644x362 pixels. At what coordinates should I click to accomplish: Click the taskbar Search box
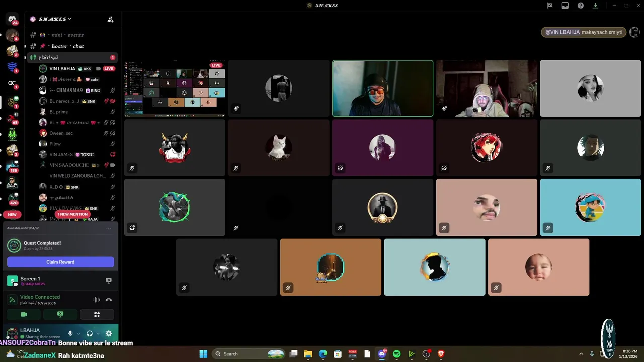(x=249, y=354)
